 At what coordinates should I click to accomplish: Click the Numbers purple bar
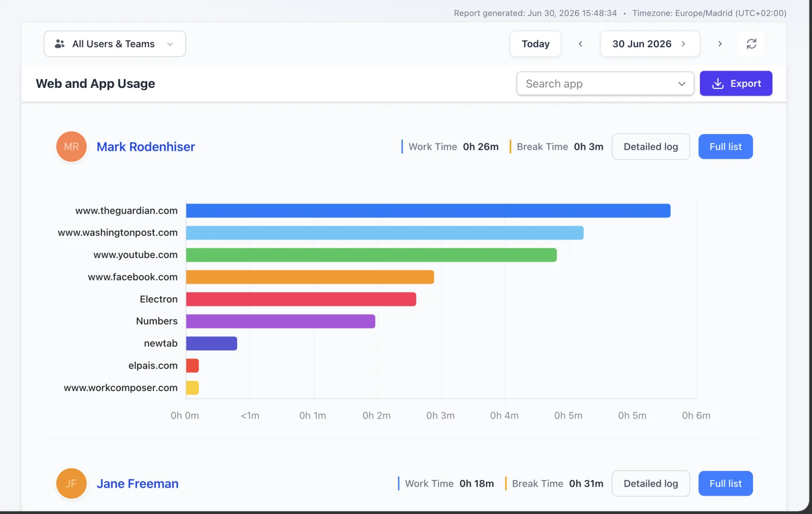pos(281,321)
